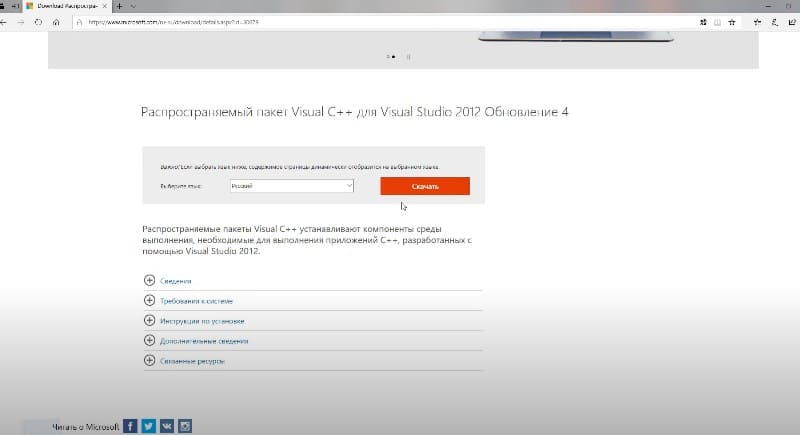Click the orange Скачать download button
800x435 pixels.
(x=425, y=186)
